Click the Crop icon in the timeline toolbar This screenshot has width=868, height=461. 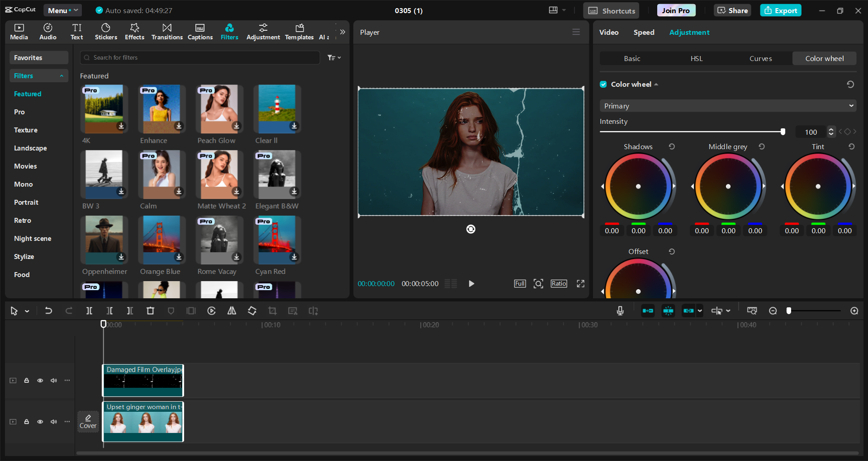click(x=273, y=311)
